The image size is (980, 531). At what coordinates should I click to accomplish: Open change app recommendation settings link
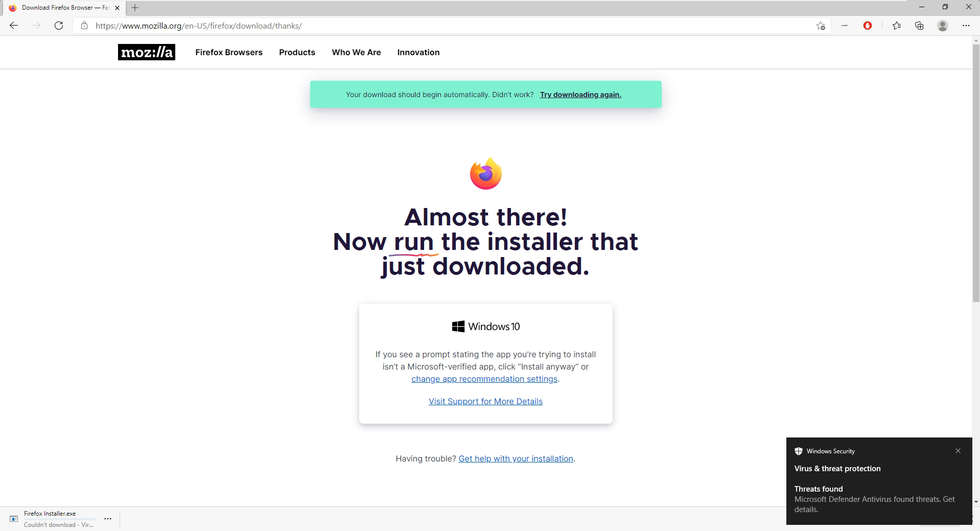point(484,379)
